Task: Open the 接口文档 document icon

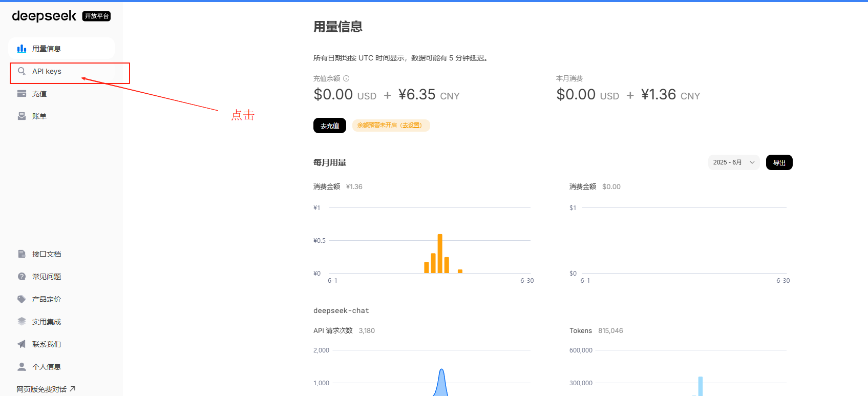Action: tap(22, 254)
